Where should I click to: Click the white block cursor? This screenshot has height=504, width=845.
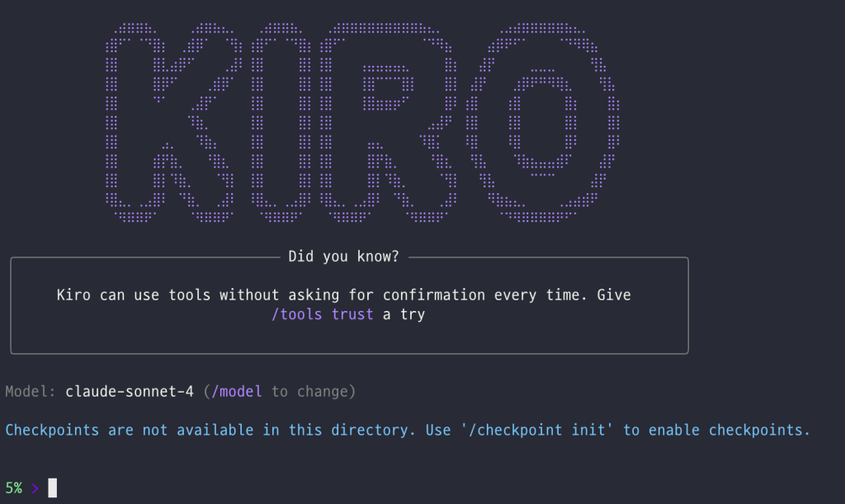point(53,488)
